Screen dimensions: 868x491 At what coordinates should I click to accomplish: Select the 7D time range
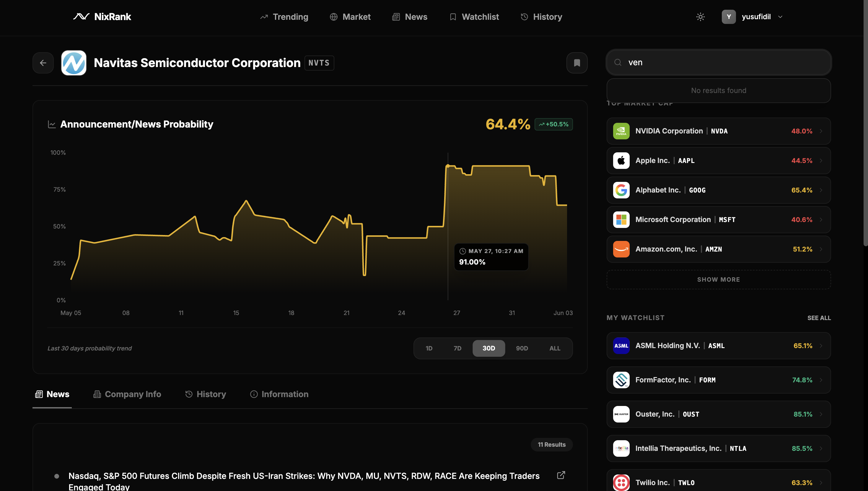coord(457,348)
